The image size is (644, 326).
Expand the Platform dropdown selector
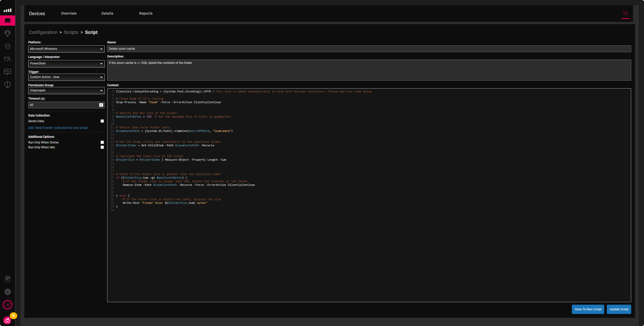(101, 49)
